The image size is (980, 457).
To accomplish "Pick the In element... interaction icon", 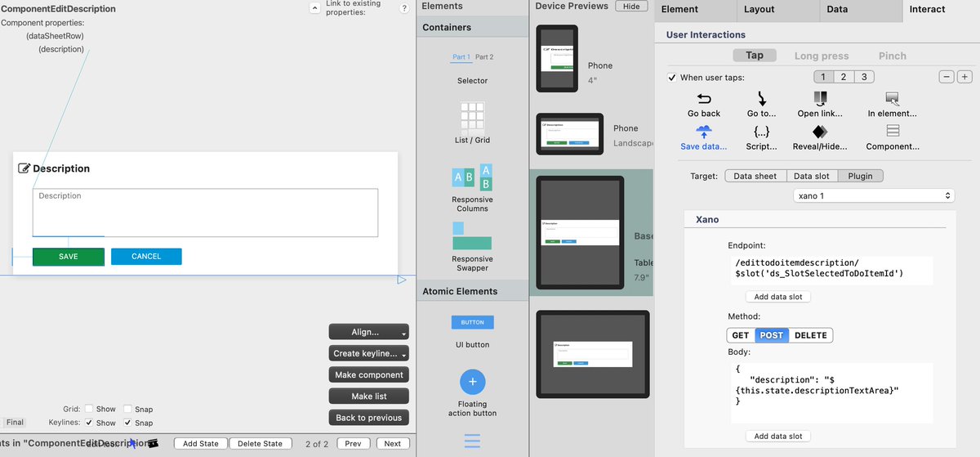I will coord(892,99).
